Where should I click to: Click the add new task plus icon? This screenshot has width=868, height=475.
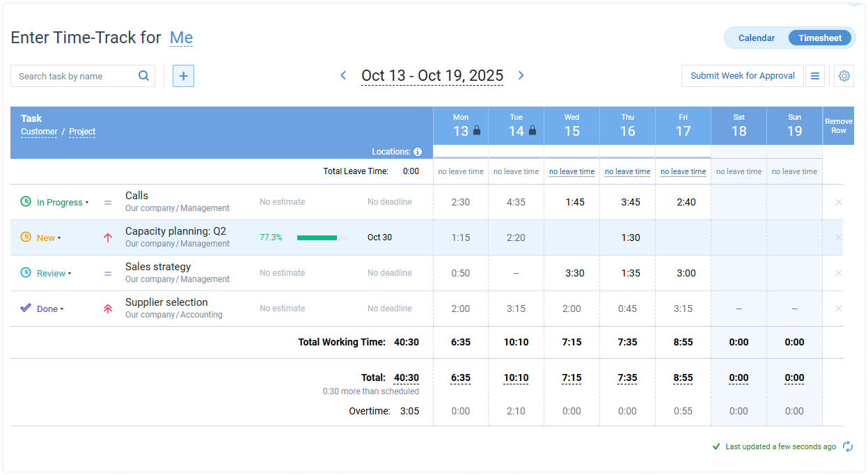[183, 75]
